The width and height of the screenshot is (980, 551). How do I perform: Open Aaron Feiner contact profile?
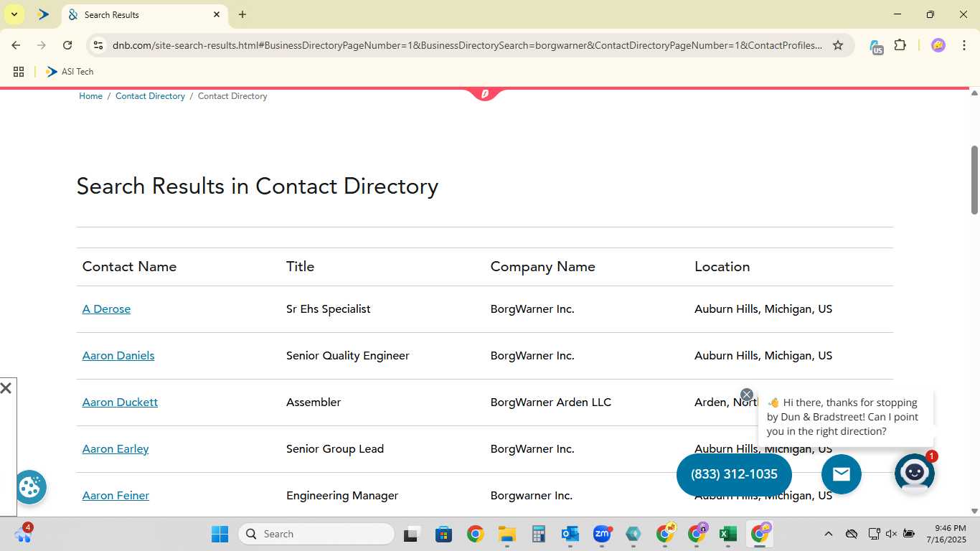point(116,496)
